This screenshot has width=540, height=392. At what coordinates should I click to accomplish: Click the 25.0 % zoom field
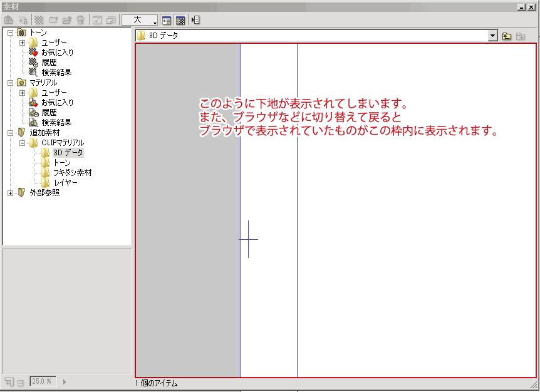43,381
